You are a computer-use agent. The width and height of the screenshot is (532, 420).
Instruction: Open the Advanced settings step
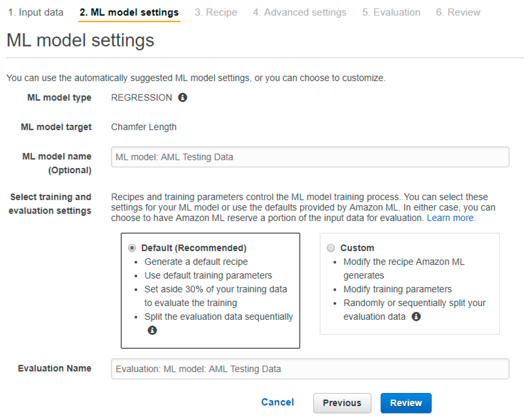pos(300,12)
